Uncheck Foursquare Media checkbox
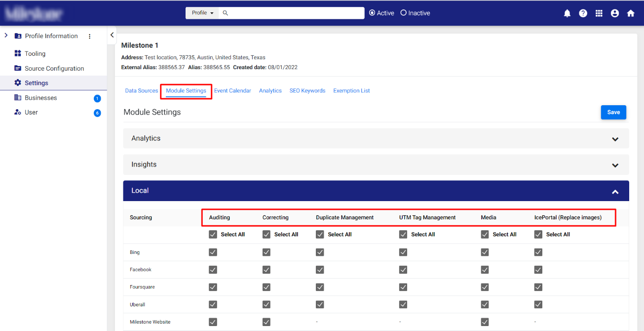644x331 pixels. click(485, 287)
